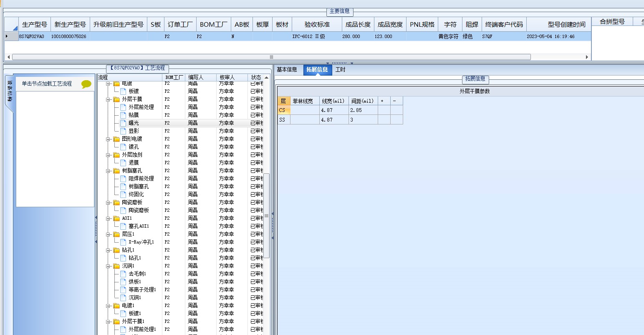Select the CS layer row cell
The width and height of the screenshot is (644, 335).
point(284,110)
